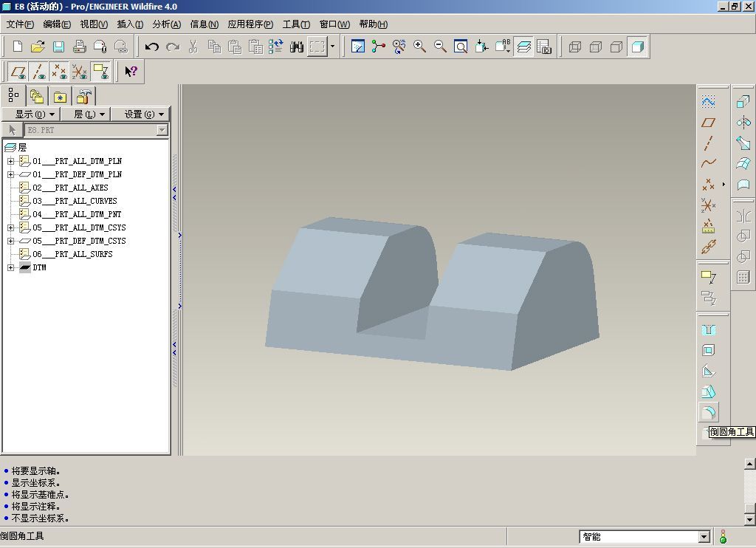The image size is (756, 548).
Task: Select the Hole tool icon
Action: pos(708,329)
